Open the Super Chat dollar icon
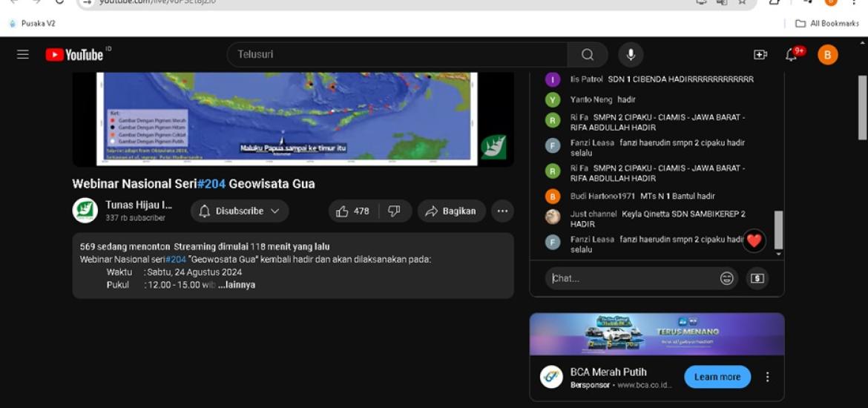This screenshot has width=868, height=408. (x=757, y=278)
